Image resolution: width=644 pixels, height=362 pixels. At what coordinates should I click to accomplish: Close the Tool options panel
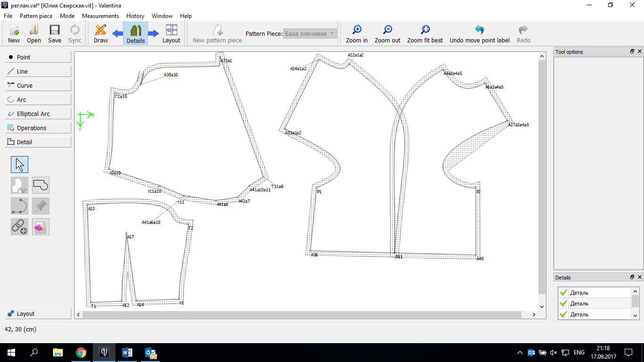[x=640, y=51]
